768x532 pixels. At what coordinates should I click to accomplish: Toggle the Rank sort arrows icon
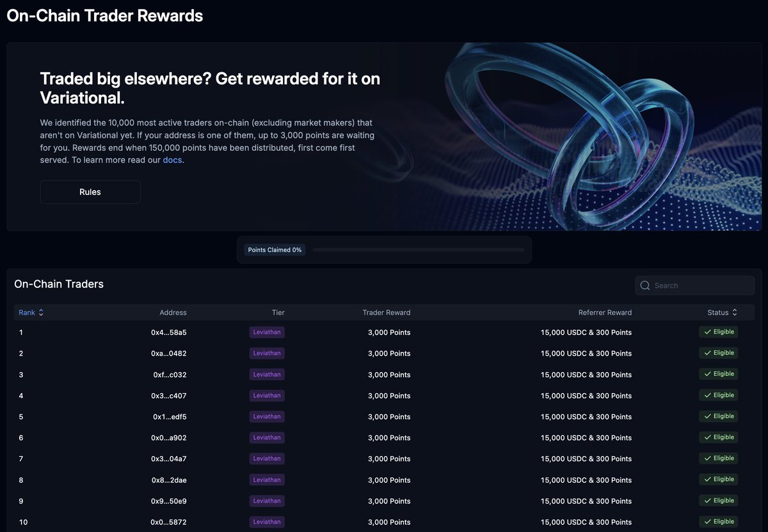41,313
